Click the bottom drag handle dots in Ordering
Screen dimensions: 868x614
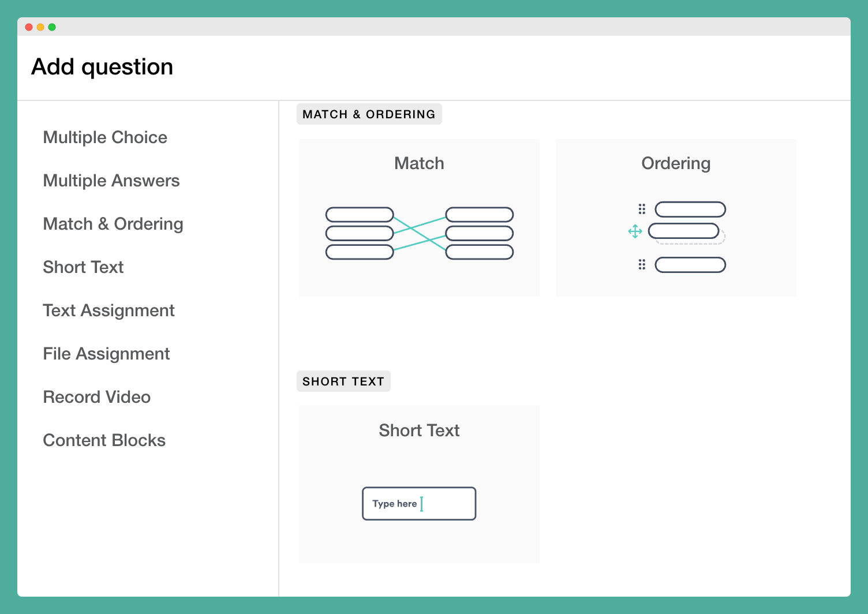pyautogui.click(x=642, y=265)
